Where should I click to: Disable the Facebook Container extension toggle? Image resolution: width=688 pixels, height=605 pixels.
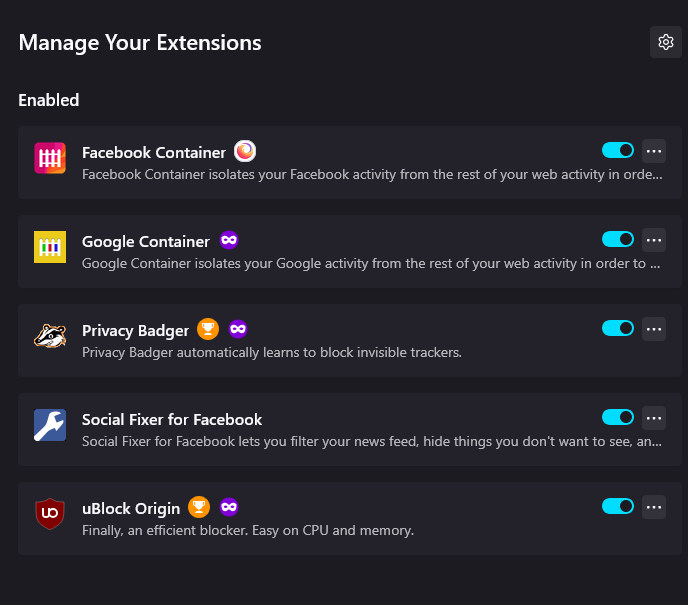pos(618,150)
